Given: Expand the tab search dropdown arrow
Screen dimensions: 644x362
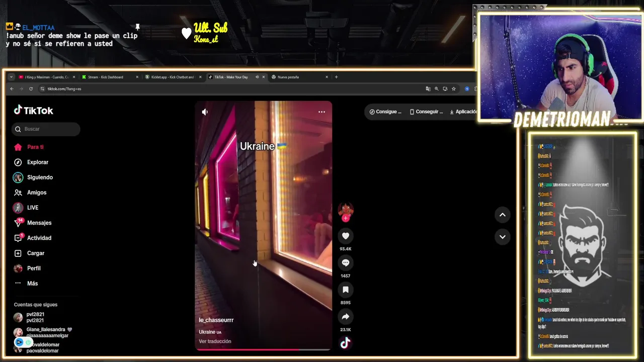Looking at the screenshot, I should click(11, 77).
